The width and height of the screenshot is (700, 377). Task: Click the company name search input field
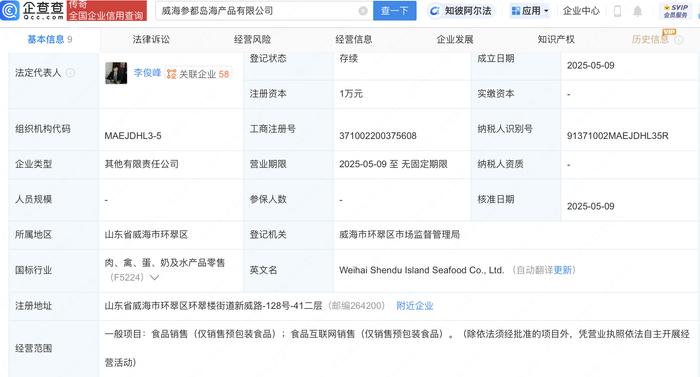click(x=259, y=11)
